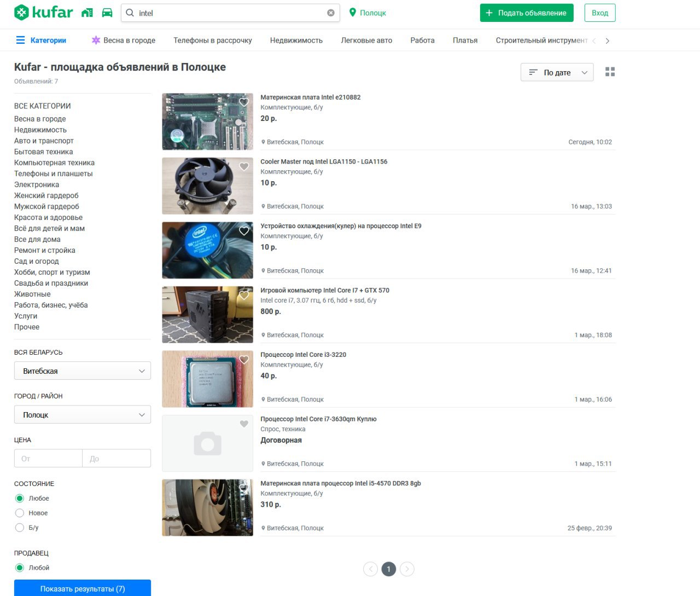Viewport: 700px width, 596px height.
Task: Favorite the Игровой компьютер Intel Core I7 listing
Action: 244,295
